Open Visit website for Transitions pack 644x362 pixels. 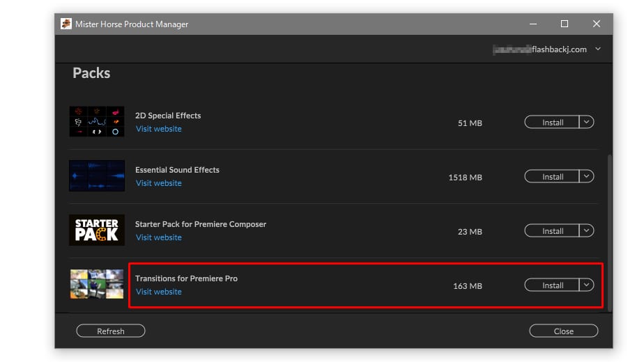click(158, 292)
